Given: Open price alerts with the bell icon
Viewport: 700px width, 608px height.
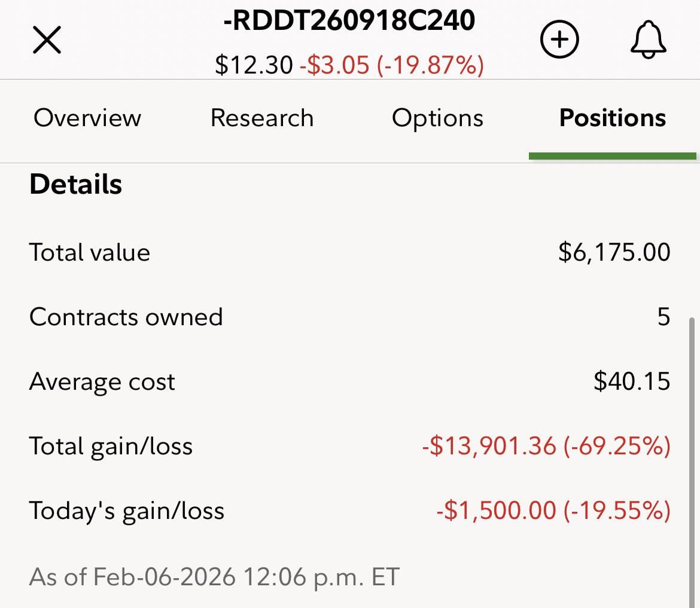Looking at the screenshot, I should click(x=648, y=41).
